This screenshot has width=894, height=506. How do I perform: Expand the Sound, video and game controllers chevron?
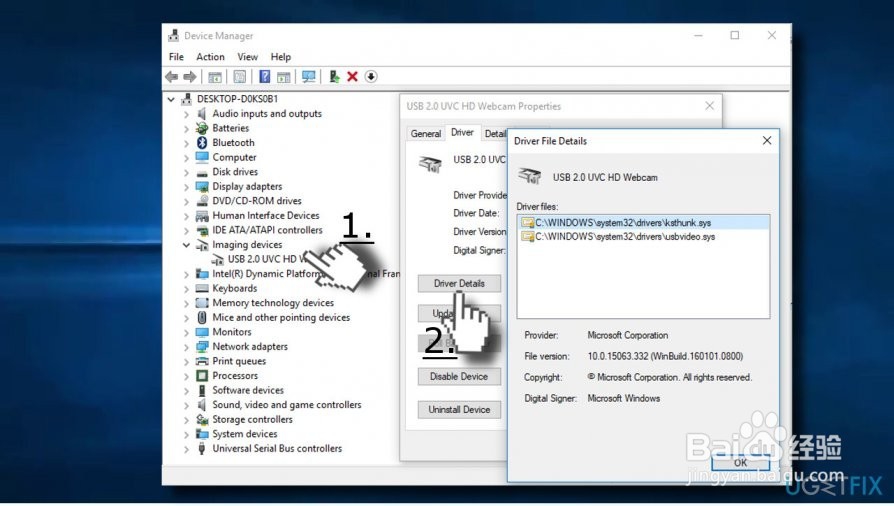click(x=186, y=405)
